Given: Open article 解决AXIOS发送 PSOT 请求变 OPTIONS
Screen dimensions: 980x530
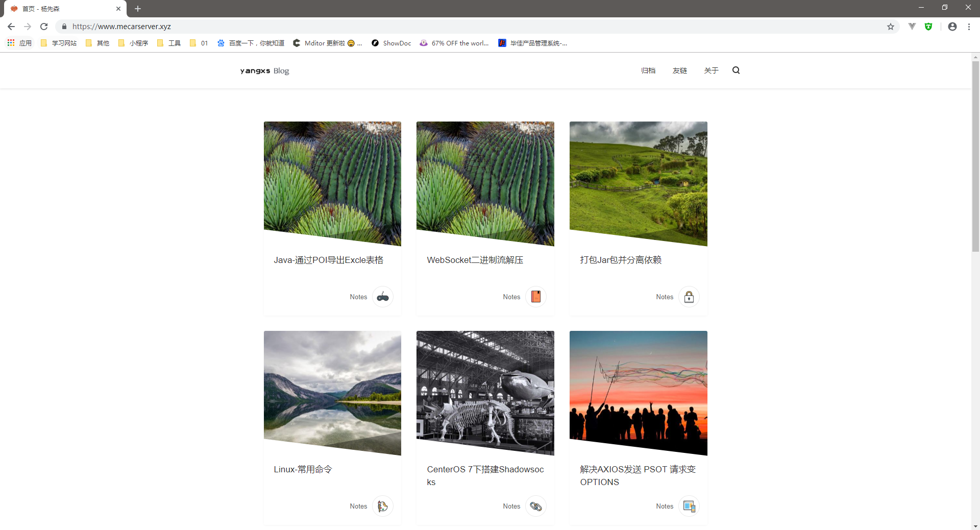Looking at the screenshot, I should [638, 475].
